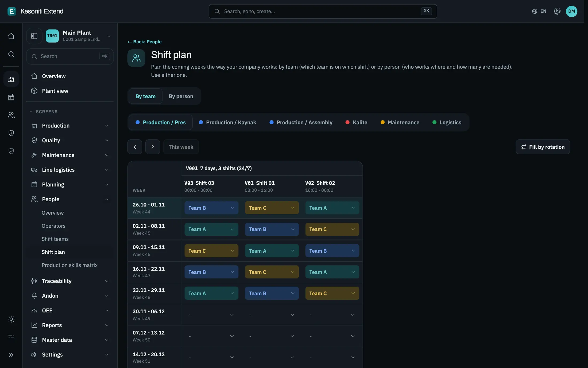Screen dimensions: 588x368
Task: Collapse the People section in the sidebar
Action: pos(70,199)
